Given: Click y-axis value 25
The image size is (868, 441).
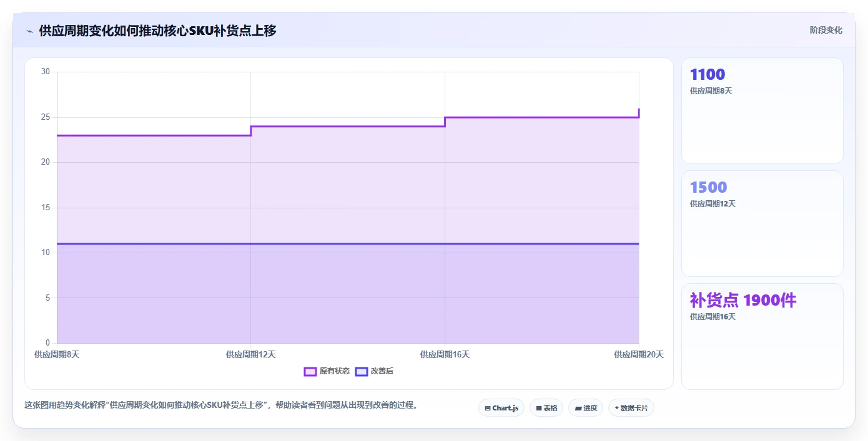Looking at the screenshot, I should [x=46, y=117].
